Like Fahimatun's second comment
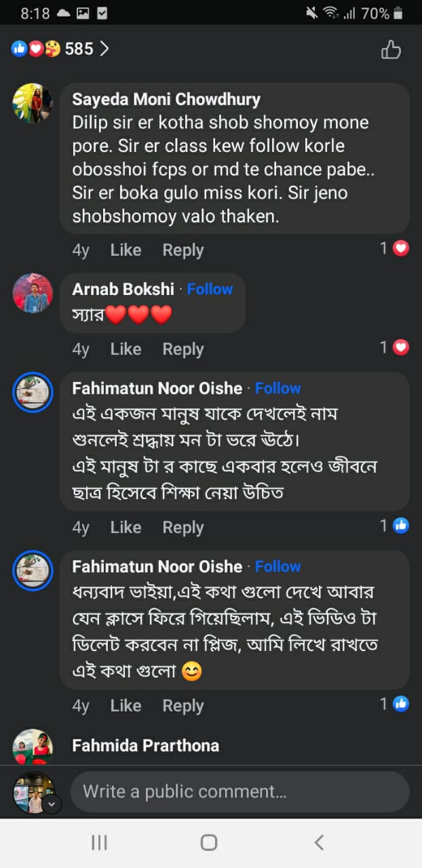Viewport: 422px width, 868px height. (x=126, y=706)
